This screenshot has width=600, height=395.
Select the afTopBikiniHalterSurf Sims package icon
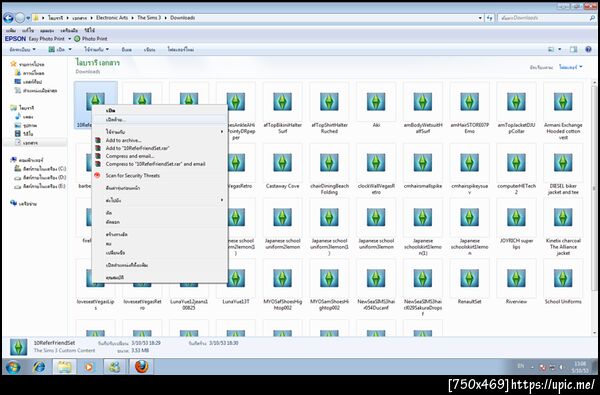pyautogui.click(x=282, y=102)
